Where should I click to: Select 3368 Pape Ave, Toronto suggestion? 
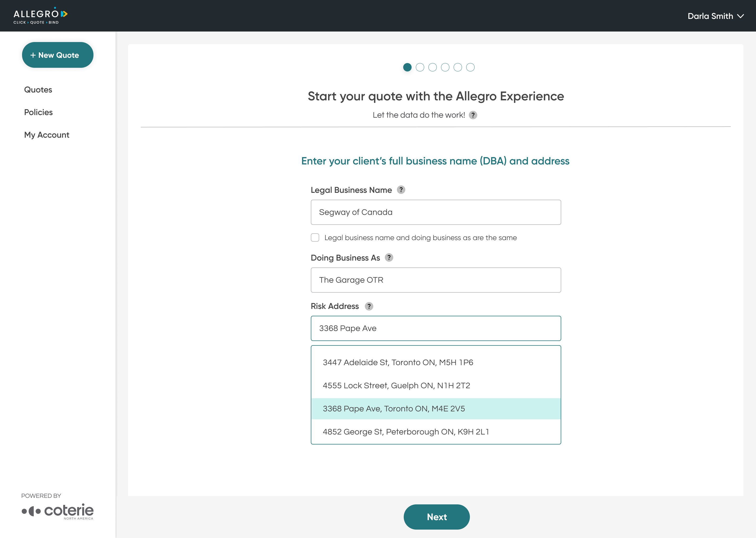pos(393,408)
